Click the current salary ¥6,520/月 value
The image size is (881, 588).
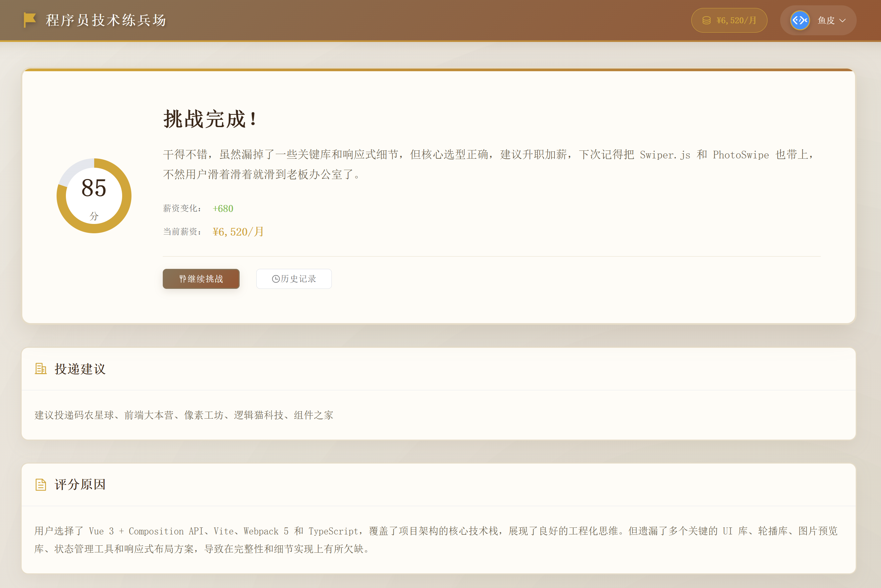coord(238,232)
